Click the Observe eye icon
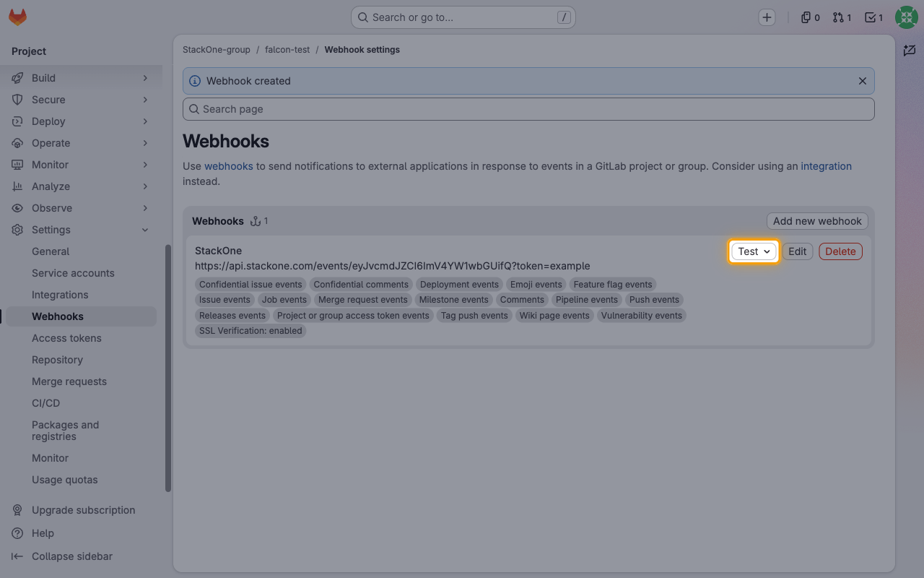924x578 pixels. click(x=17, y=208)
